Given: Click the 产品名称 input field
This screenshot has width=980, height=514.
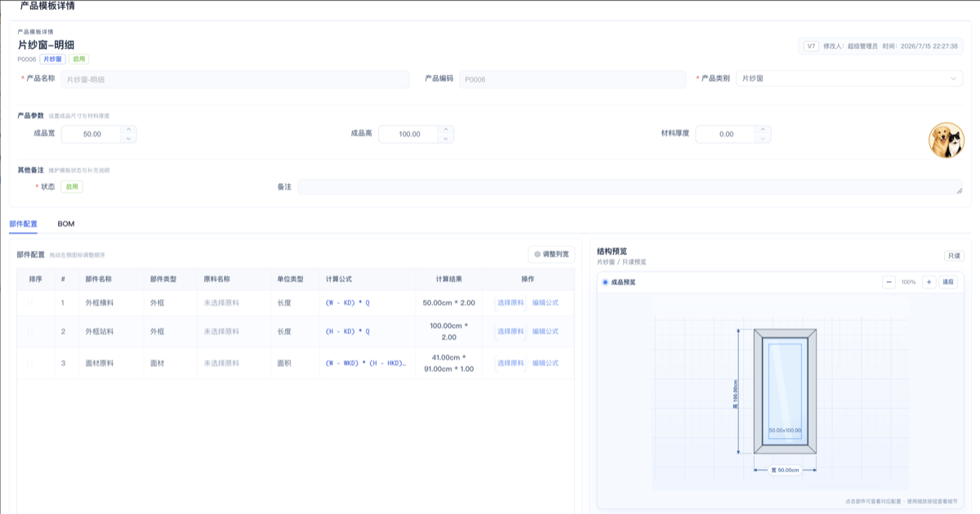Looking at the screenshot, I should pyautogui.click(x=234, y=79).
